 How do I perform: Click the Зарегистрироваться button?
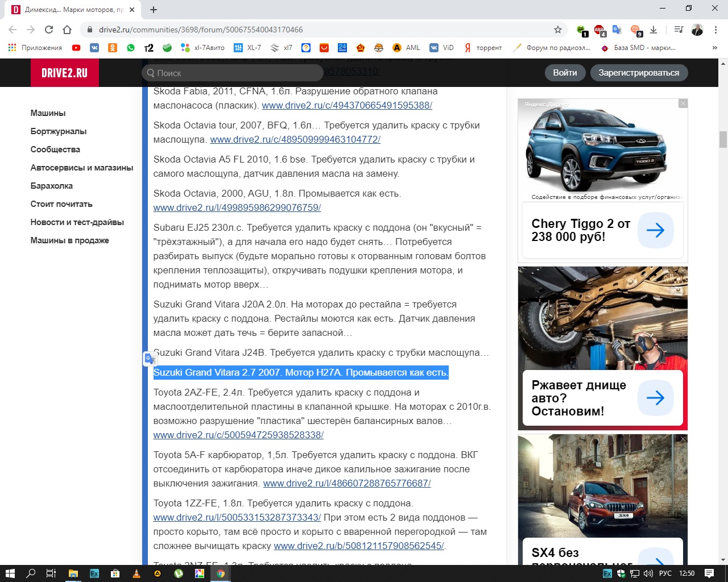tap(639, 73)
